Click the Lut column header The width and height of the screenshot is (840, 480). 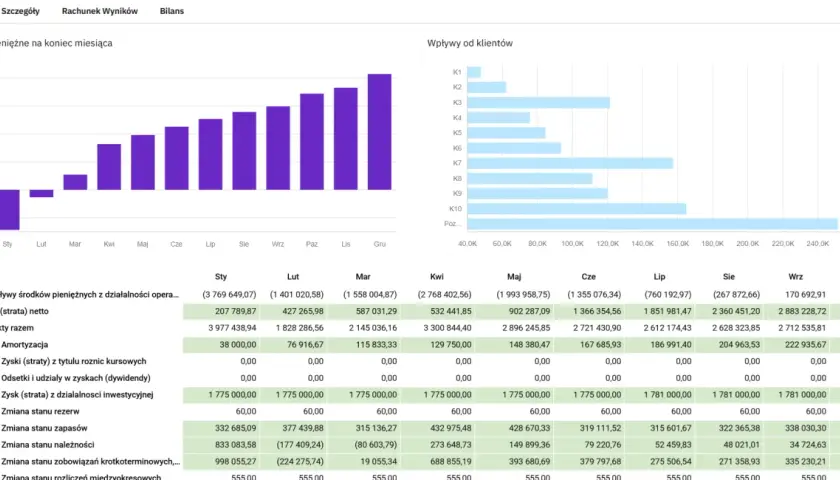(292, 276)
